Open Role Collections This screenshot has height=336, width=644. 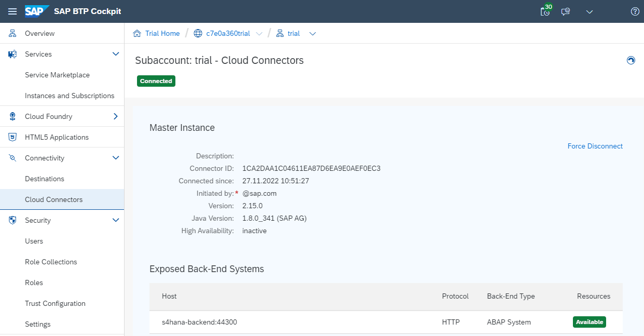pos(51,262)
